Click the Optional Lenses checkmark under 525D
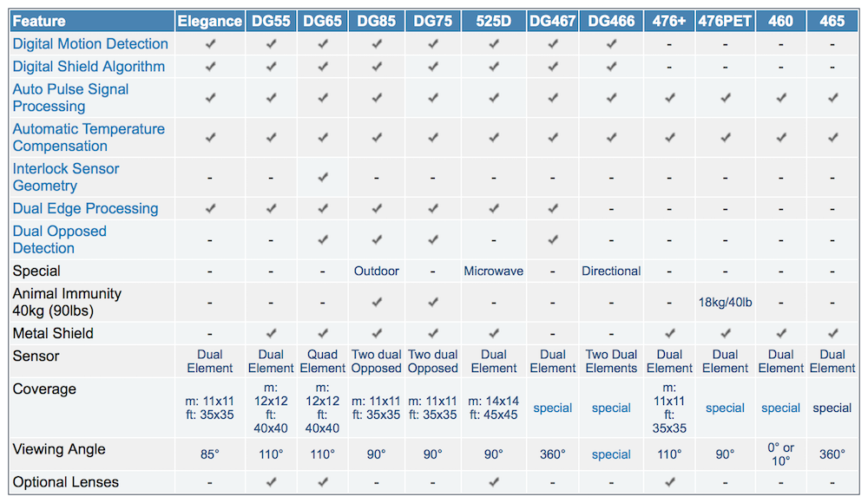The height and width of the screenshot is (503, 868). [493, 482]
